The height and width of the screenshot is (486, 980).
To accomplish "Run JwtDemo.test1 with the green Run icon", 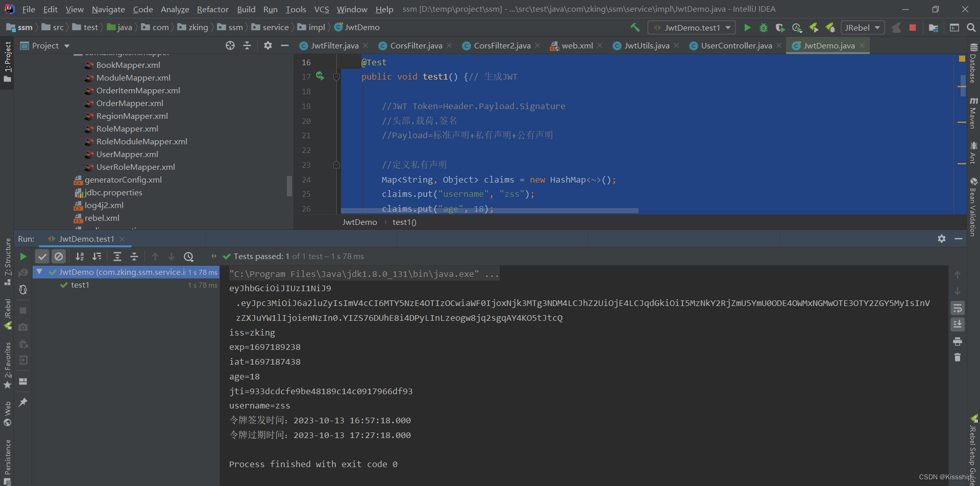I will tap(747, 28).
